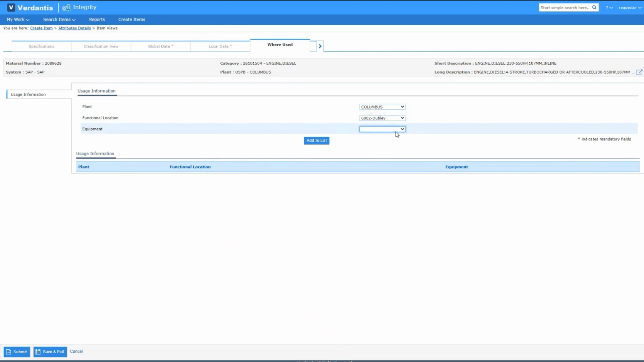The image size is (644, 362).
Task: Open the help question mark menu
Action: 609,7
